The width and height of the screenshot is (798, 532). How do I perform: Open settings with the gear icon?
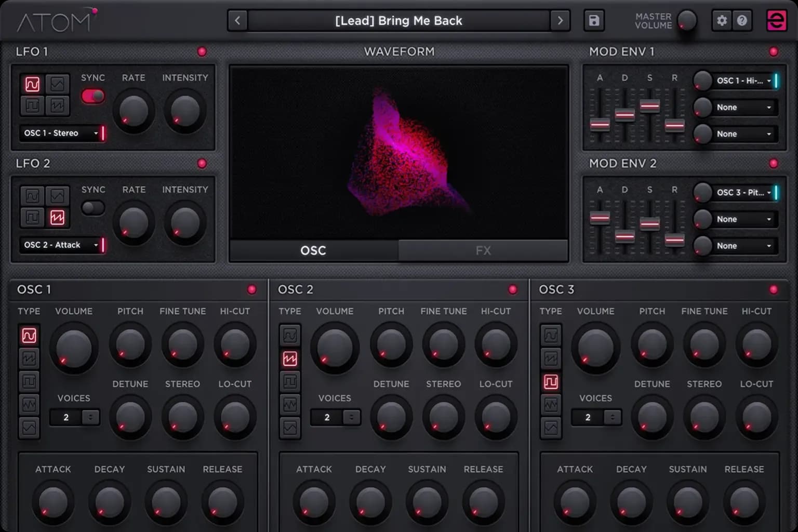[x=722, y=21]
